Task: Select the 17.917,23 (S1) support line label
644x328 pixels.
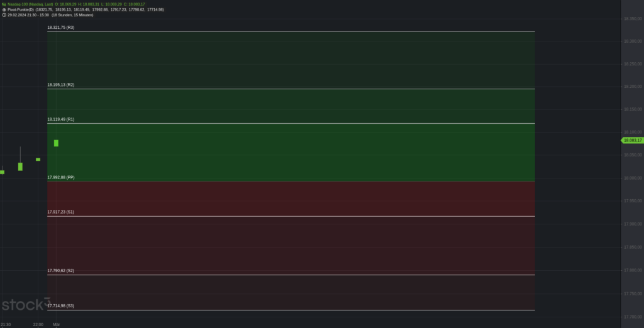Action: click(61, 212)
